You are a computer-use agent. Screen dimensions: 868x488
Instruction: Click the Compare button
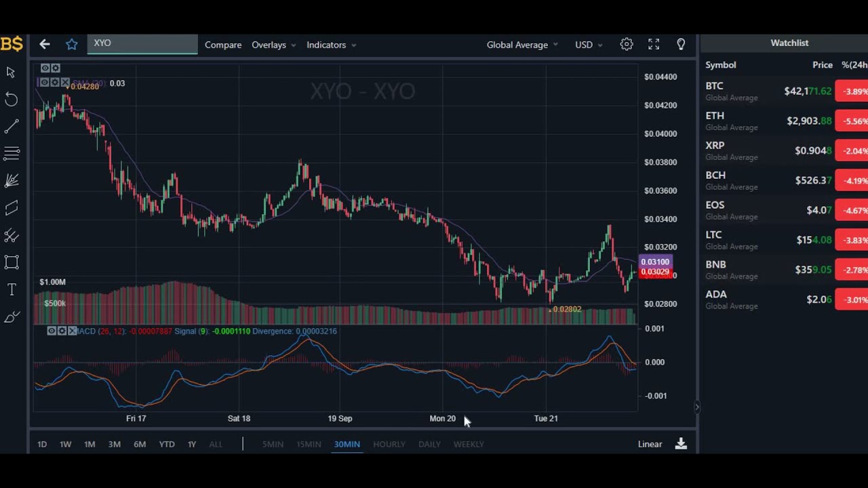[223, 45]
